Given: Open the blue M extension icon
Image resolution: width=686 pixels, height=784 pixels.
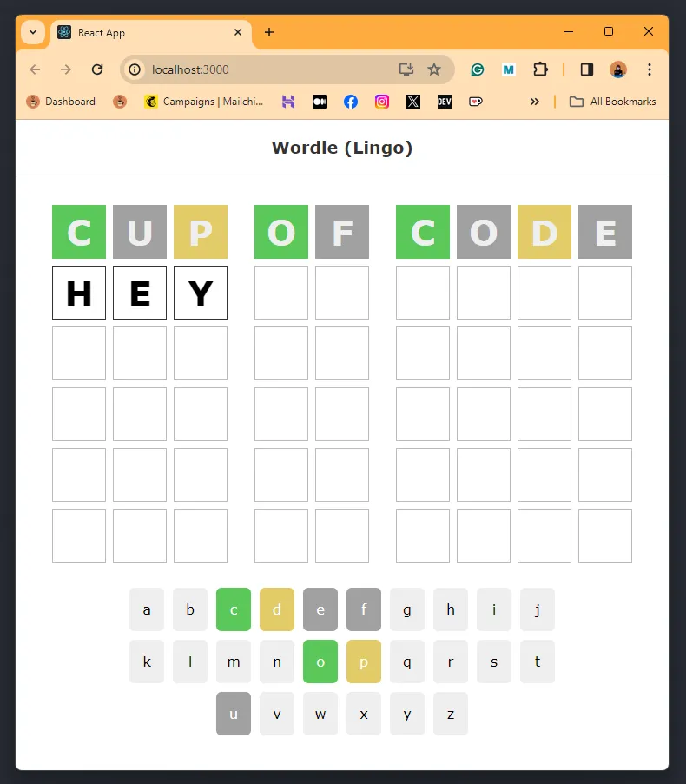Looking at the screenshot, I should (509, 69).
